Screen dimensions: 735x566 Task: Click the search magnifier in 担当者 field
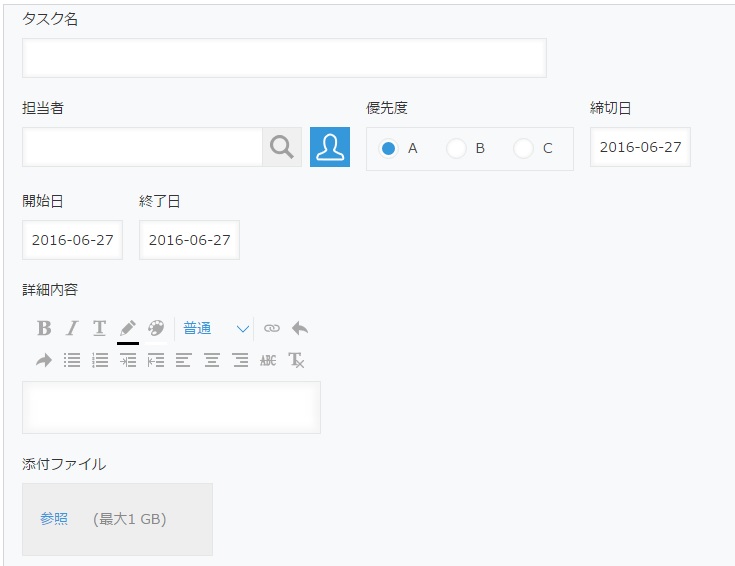coord(282,147)
